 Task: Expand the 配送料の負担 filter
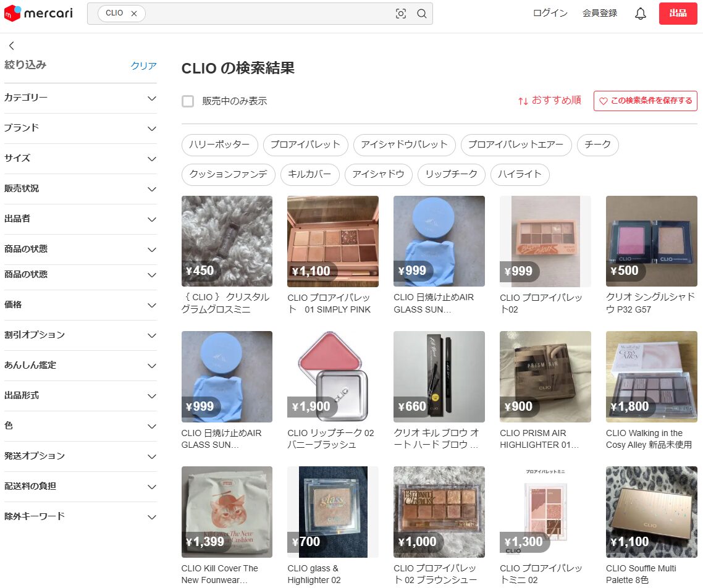(x=80, y=486)
